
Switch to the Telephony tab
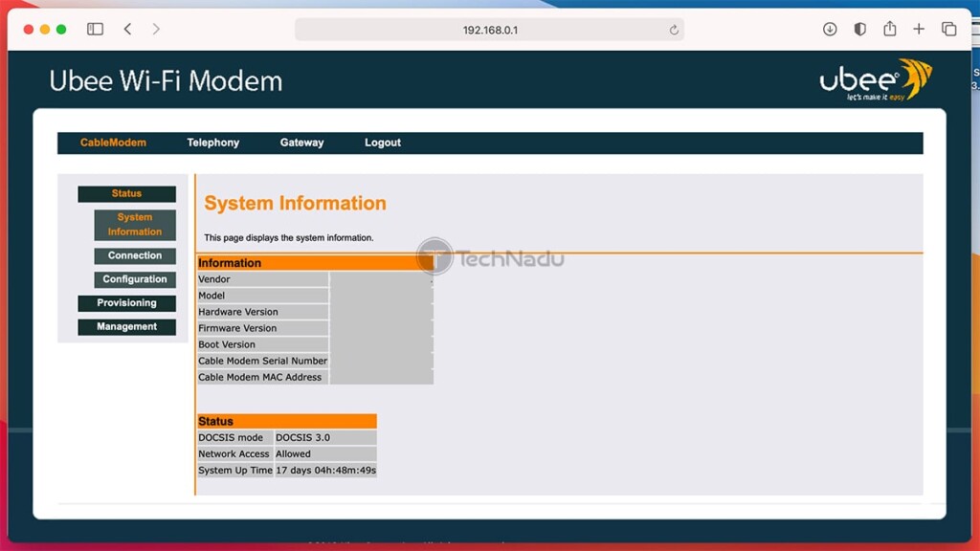click(x=213, y=143)
